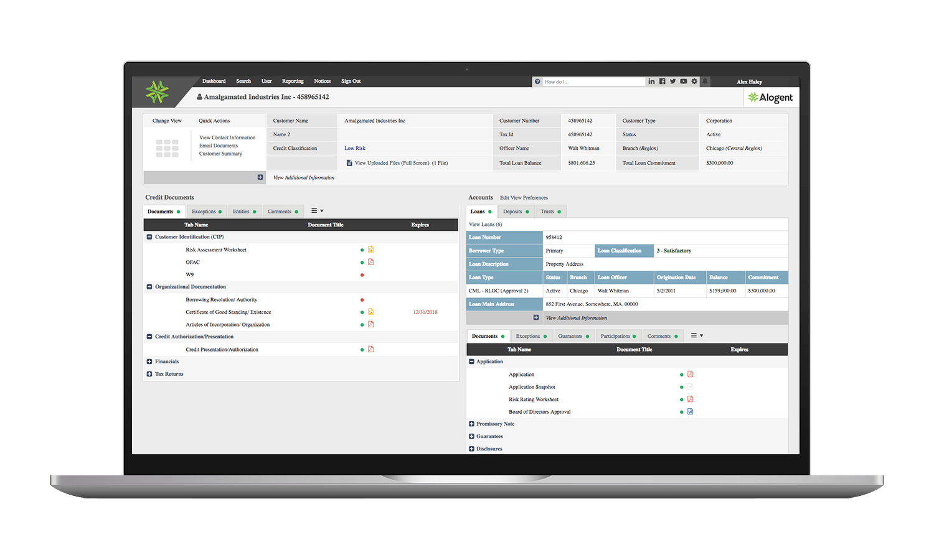
Task: Click the help question mark icon
Action: [537, 82]
